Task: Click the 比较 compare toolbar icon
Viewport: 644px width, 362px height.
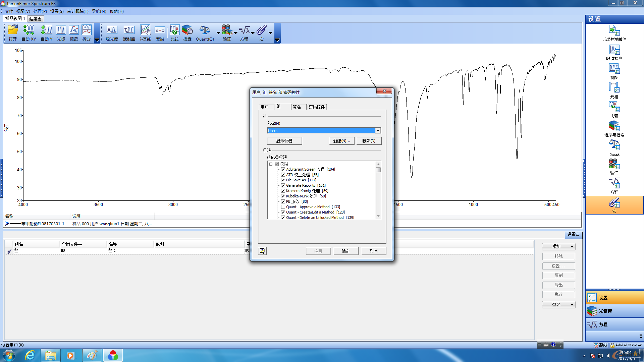Action: (174, 33)
